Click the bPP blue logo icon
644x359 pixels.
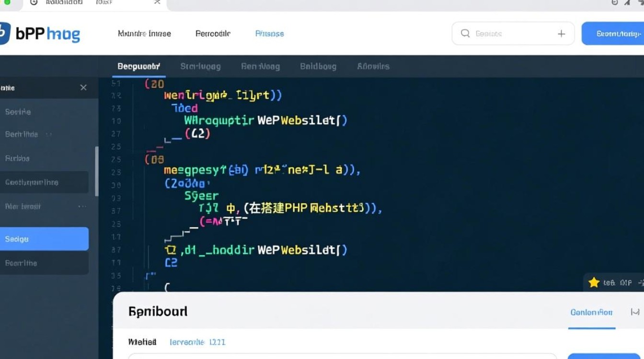click(4, 34)
